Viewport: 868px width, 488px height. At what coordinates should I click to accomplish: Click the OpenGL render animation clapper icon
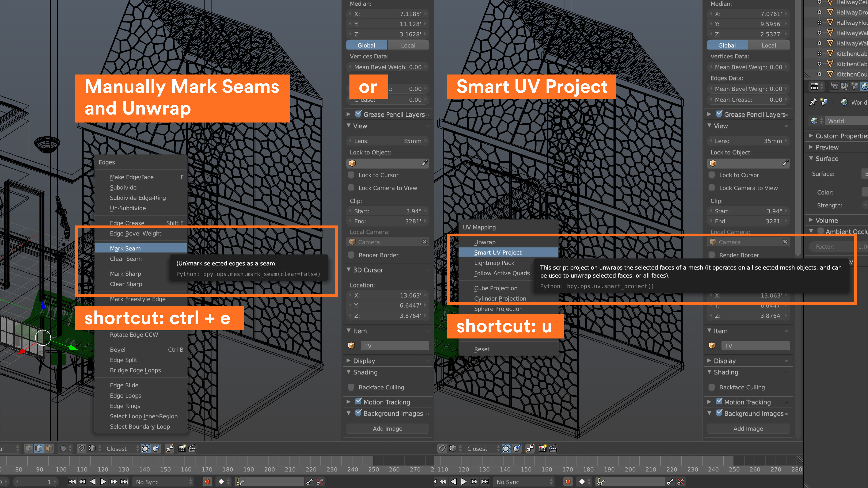(192, 448)
